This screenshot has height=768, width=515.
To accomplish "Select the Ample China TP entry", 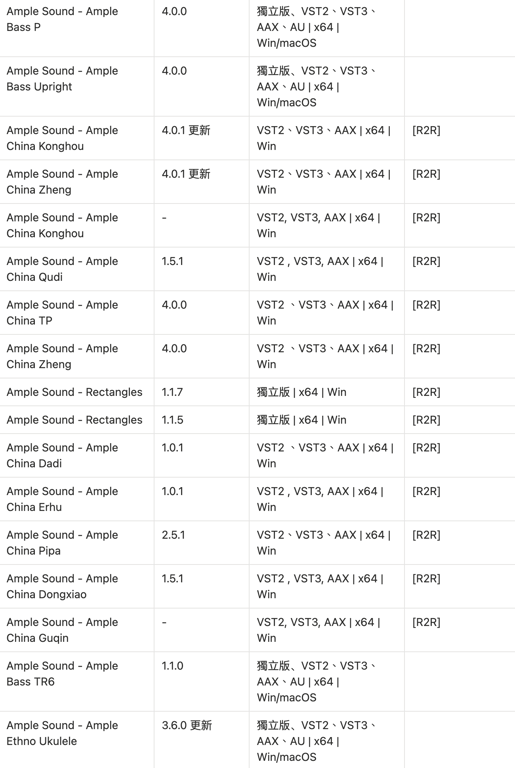I will coord(62,312).
